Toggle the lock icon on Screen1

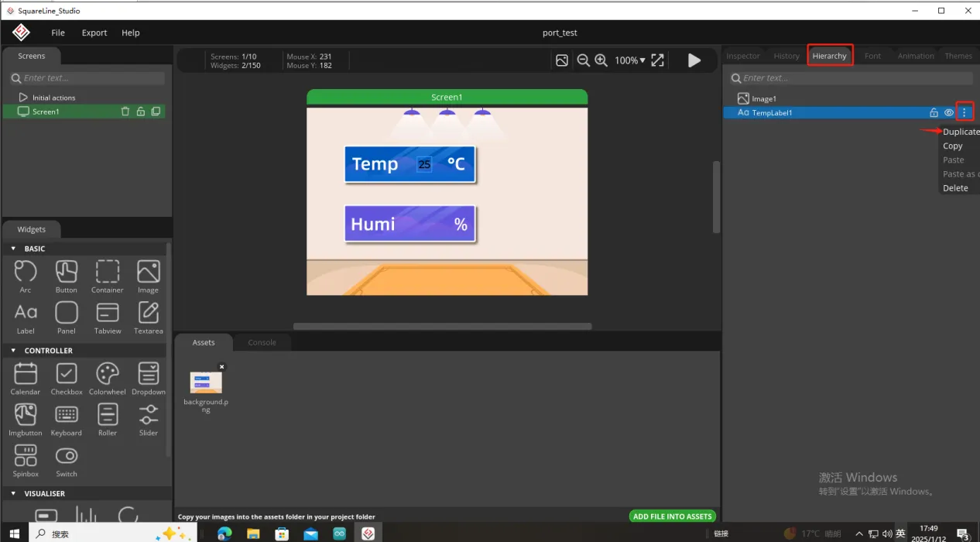tap(140, 111)
